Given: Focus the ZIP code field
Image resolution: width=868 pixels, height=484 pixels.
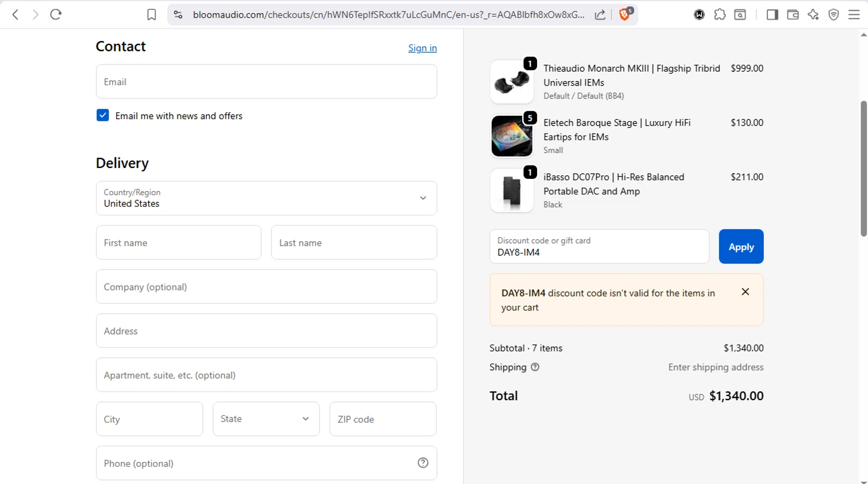Looking at the screenshot, I should point(382,419).
